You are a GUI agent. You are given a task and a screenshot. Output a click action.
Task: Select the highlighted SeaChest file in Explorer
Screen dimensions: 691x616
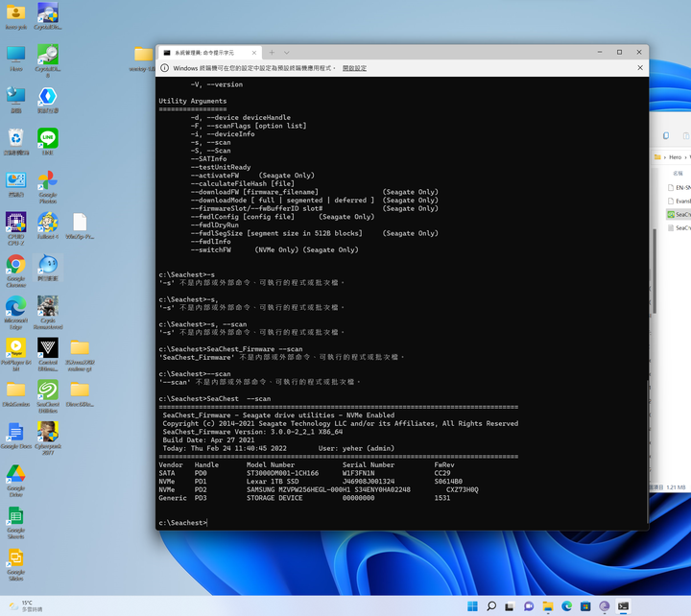coord(679,215)
